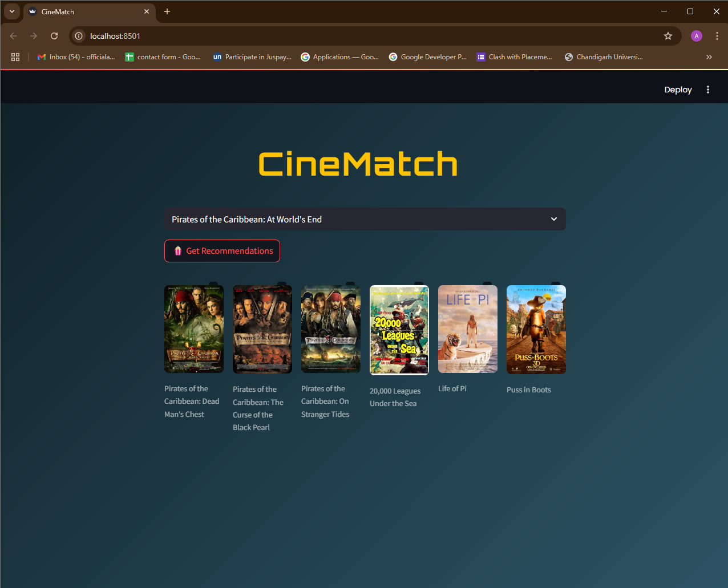The height and width of the screenshot is (588, 728).
Task: View site information icon in address bar
Action: click(79, 36)
